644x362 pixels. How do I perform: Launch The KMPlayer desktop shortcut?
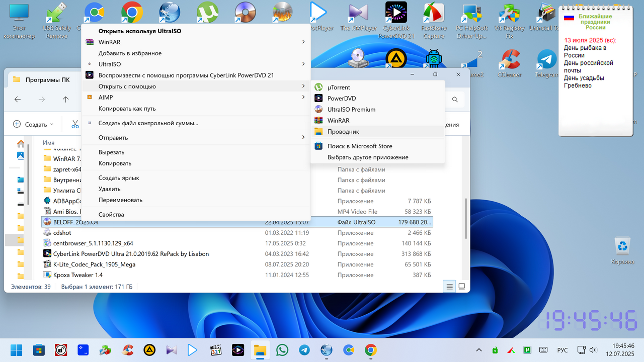pyautogui.click(x=358, y=18)
